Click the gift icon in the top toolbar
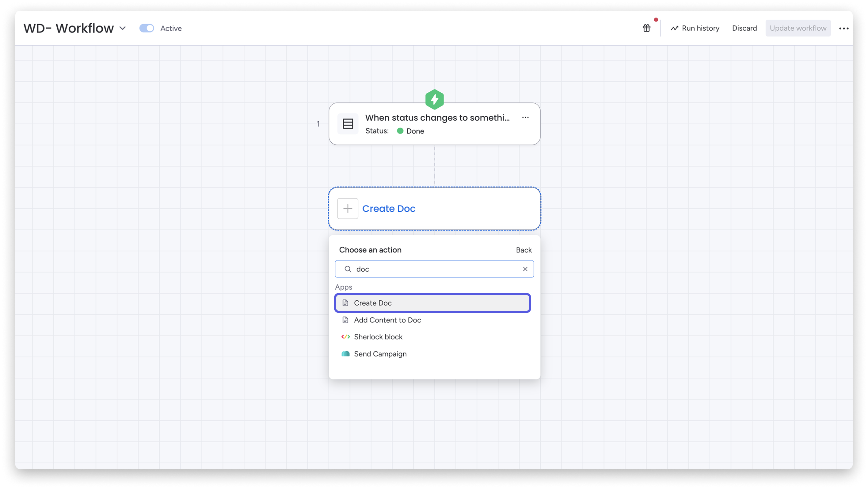The width and height of the screenshot is (868, 489). coord(647,28)
